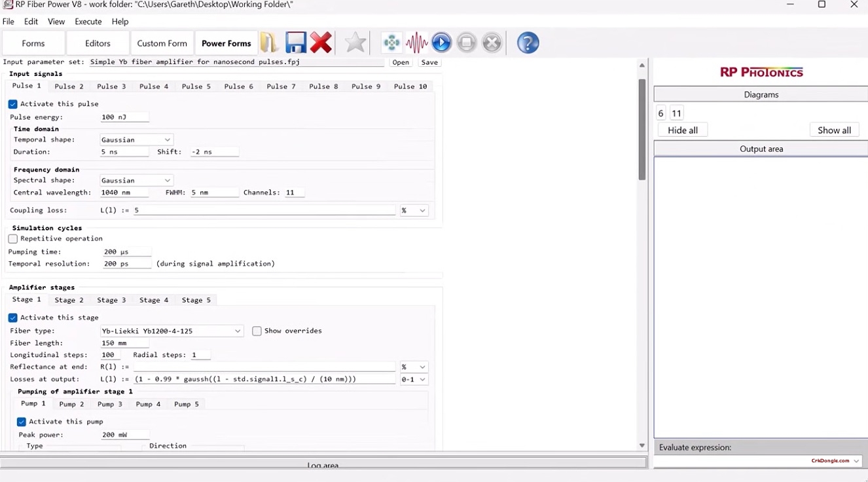
Task: Toggle Show overrides for stage 1
Action: click(257, 331)
